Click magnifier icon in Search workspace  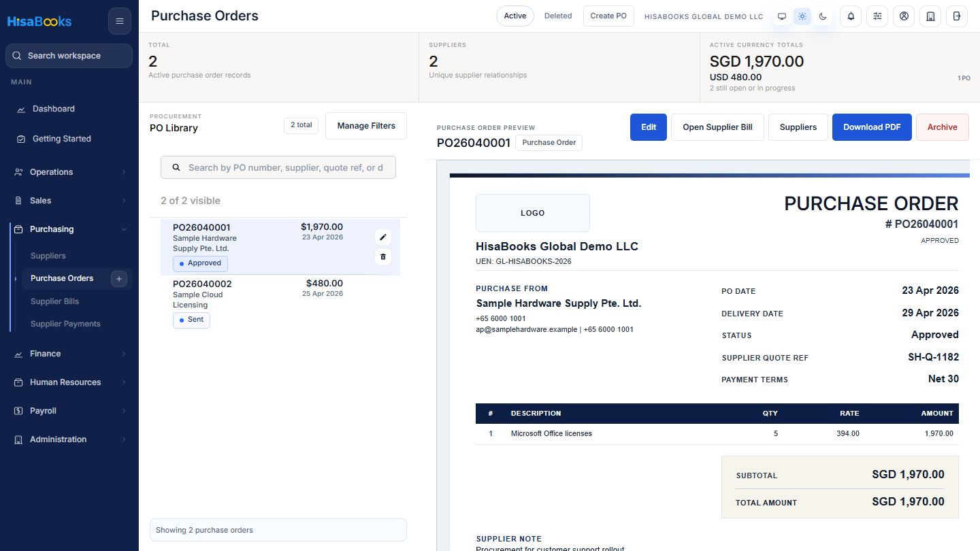18,56
